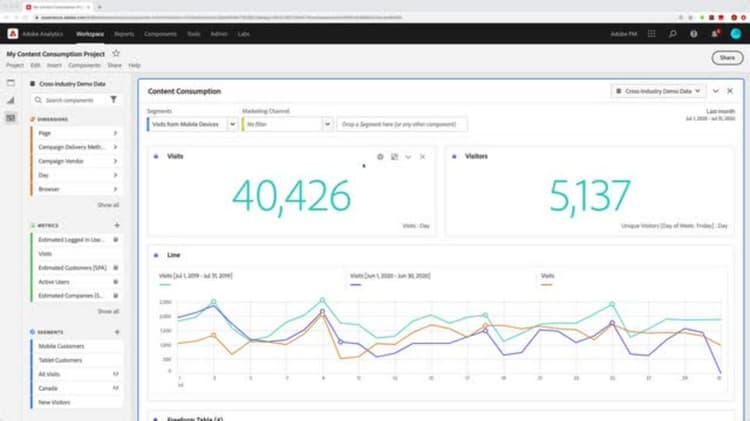Click the search magnifier in top bar
Image resolution: width=750 pixels, height=421 pixels.
673,33
